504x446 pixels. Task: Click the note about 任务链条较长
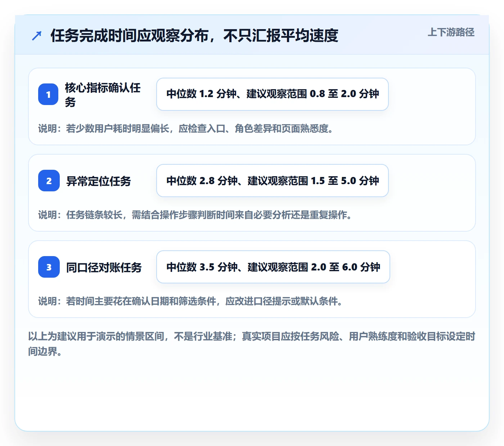[195, 215]
